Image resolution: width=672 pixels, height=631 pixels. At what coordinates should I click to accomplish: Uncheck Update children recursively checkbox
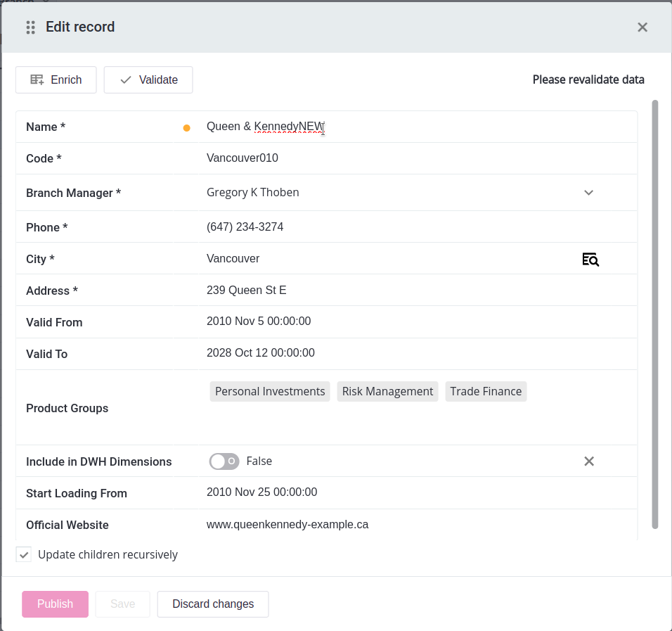point(24,554)
